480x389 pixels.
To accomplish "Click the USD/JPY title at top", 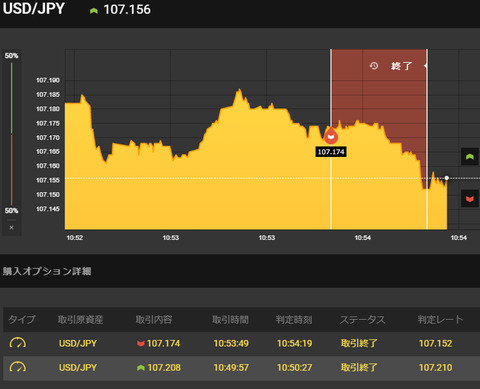I will coord(34,9).
